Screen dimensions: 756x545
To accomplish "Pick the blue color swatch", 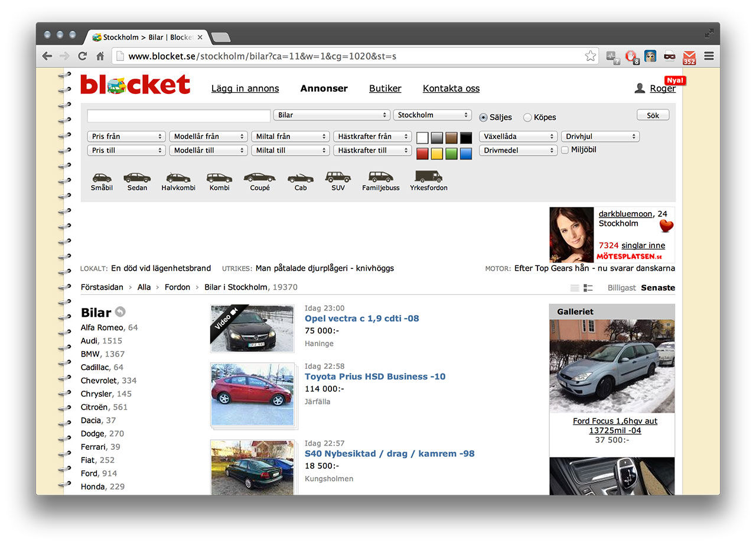I will pos(466,154).
